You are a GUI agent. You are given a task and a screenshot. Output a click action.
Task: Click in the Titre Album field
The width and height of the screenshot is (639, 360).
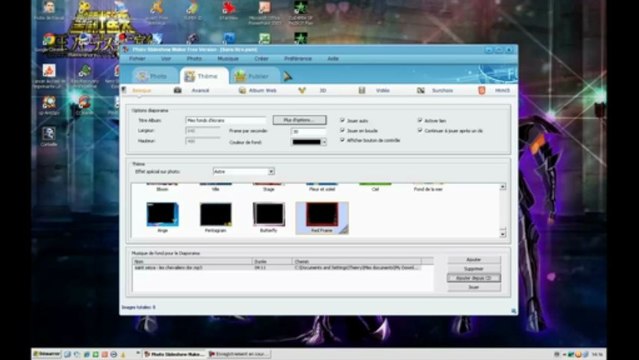tap(225, 120)
